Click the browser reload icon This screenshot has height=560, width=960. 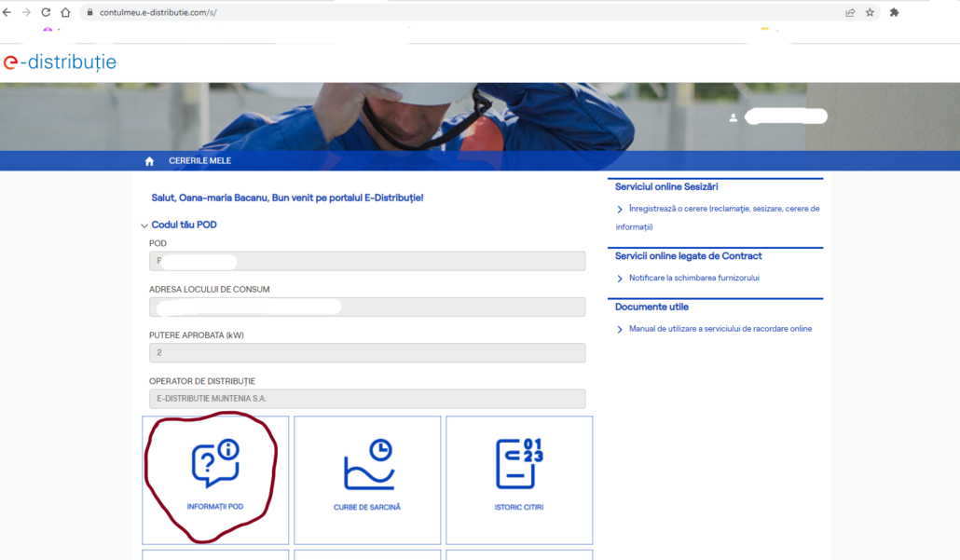[x=46, y=12]
